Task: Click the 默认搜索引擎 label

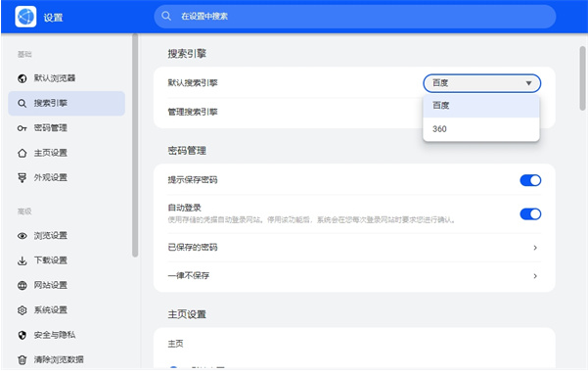Action: (193, 83)
